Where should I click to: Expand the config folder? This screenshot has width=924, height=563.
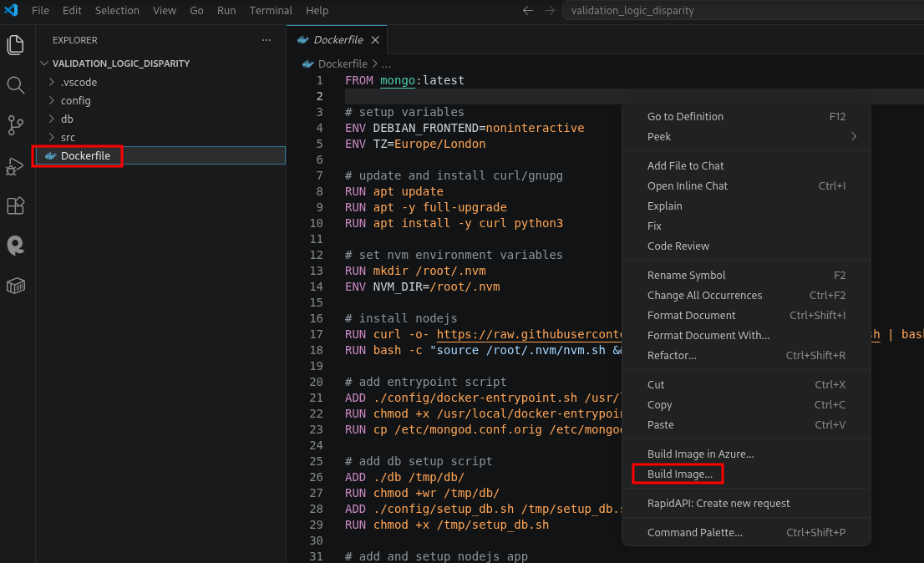pyautogui.click(x=51, y=101)
